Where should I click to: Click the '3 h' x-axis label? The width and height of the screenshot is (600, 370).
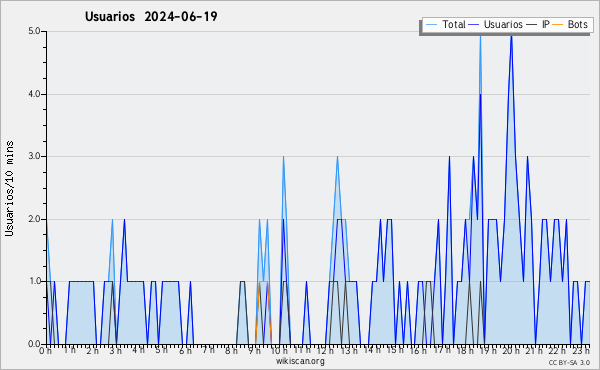click(116, 351)
